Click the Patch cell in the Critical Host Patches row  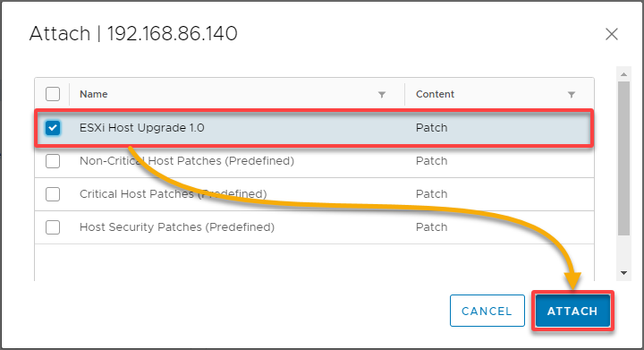(x=431, y=194)
